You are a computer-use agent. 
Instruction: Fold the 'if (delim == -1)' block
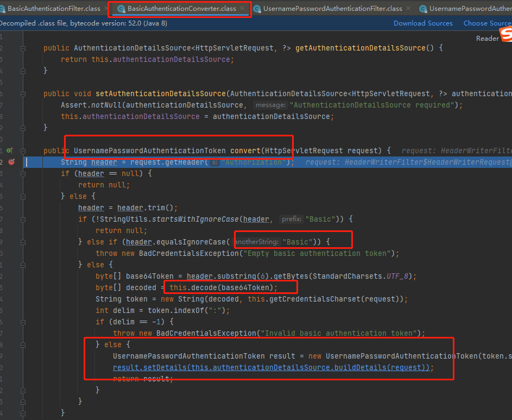pos(23,322)
